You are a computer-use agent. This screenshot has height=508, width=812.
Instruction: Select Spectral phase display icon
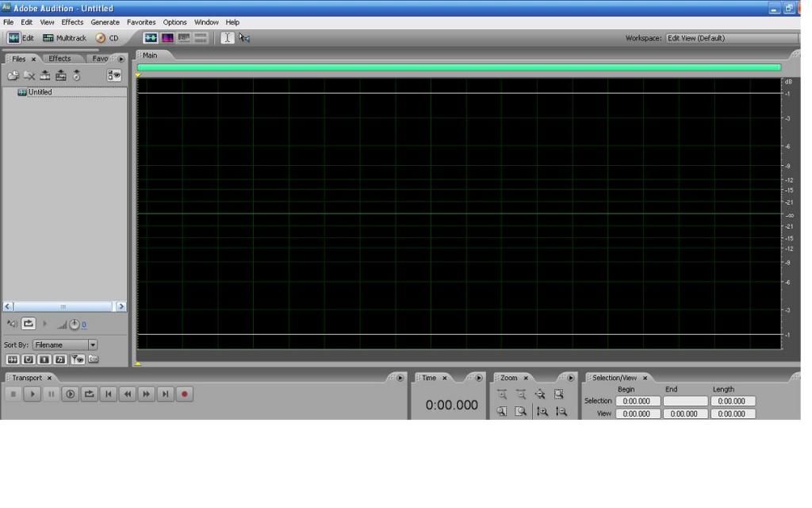point(201,38)
